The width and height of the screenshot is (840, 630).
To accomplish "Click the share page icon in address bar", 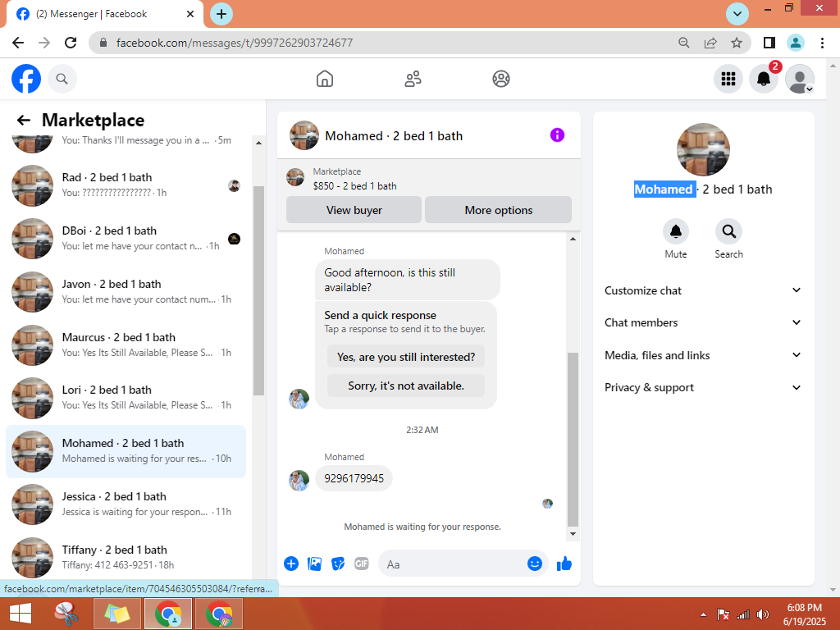I will click(710, 43).
